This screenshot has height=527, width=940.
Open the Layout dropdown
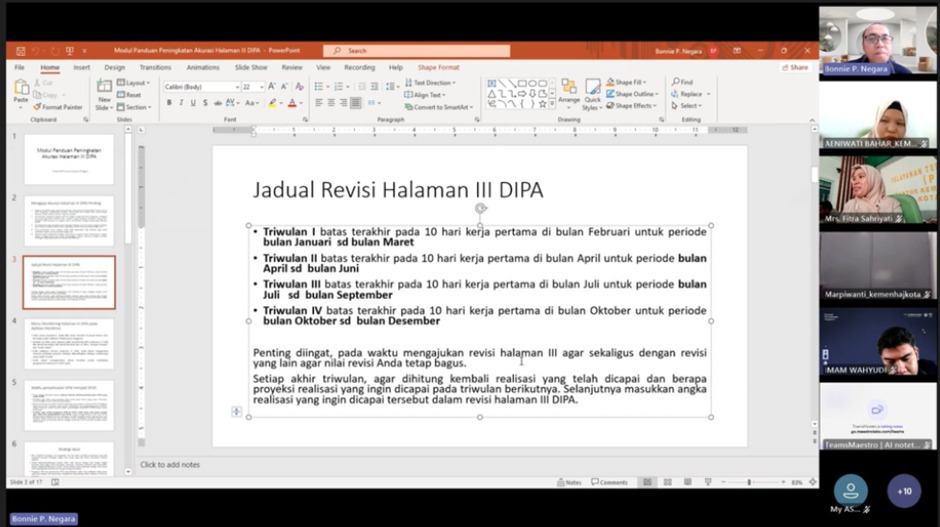(x=134, y=83)
